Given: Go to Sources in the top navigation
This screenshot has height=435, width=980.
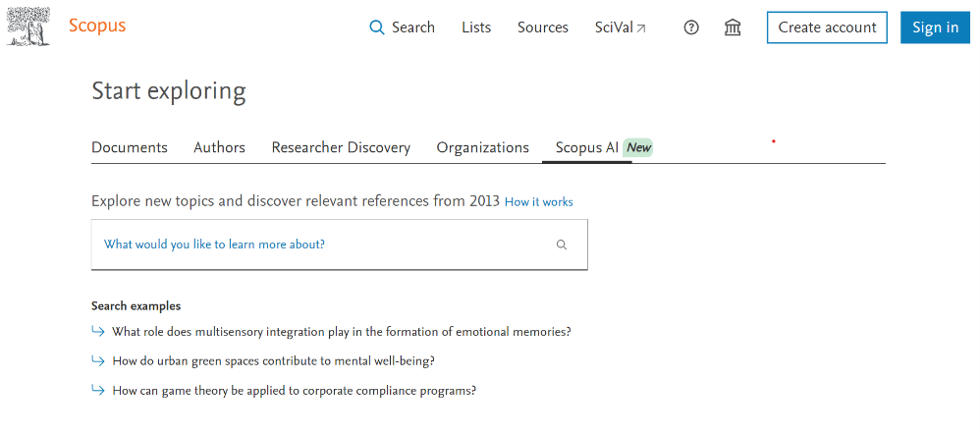Looking at the screenshot, I should coord(543,27).
